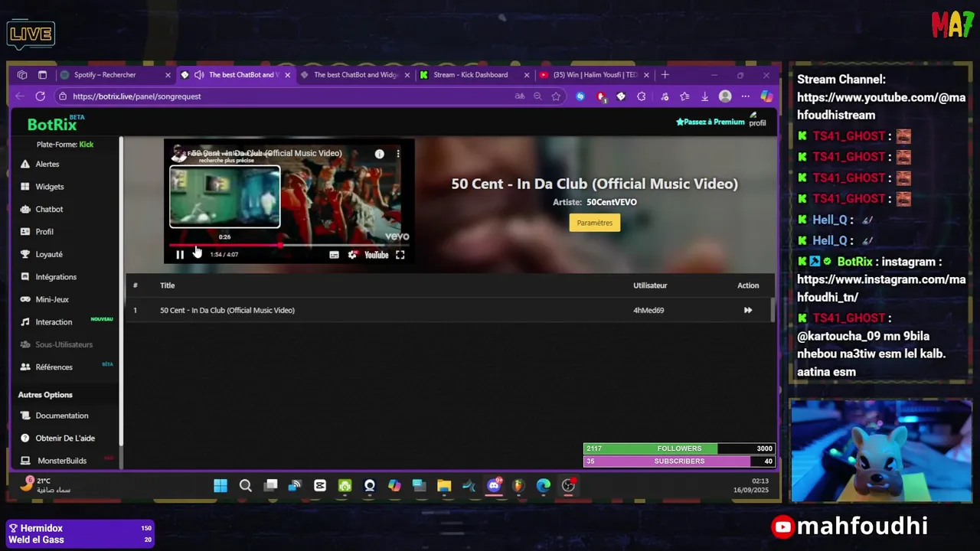Open browser downloads icon
This screenshot has height=551, width=980.
coord(704,96)
